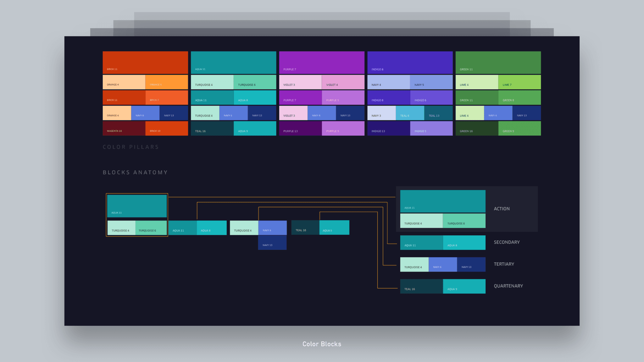644x362 pixels.
Task: Click the SECONDARY label
Action: click(507, 242)
